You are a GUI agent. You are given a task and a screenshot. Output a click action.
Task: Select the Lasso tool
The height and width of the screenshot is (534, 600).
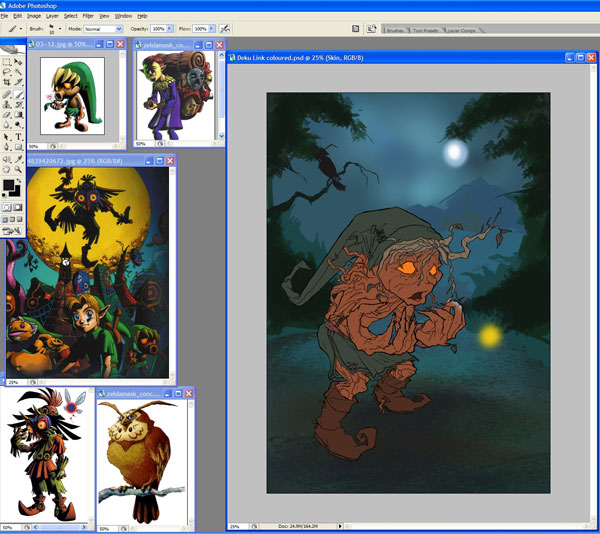[7, 72]
